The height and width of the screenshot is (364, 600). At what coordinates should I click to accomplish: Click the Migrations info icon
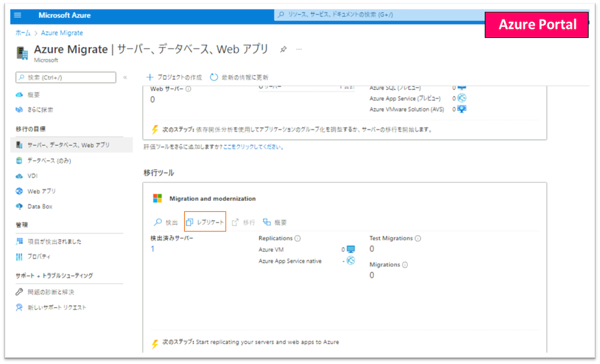pos(405,264)
